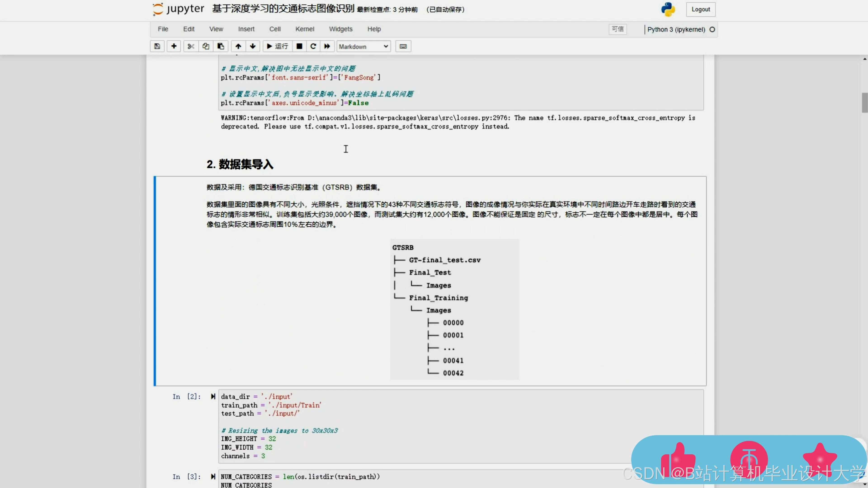Viewport: 868px width, 488px height.
Task: Insert a new cell below with plus icon
Action: 174,46
